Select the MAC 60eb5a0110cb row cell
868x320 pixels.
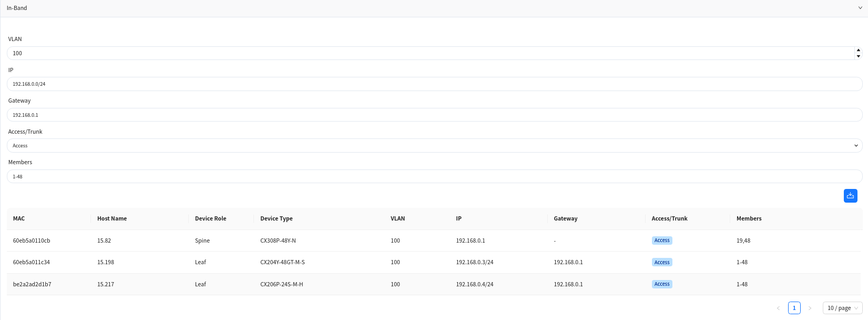pos(32,241)
